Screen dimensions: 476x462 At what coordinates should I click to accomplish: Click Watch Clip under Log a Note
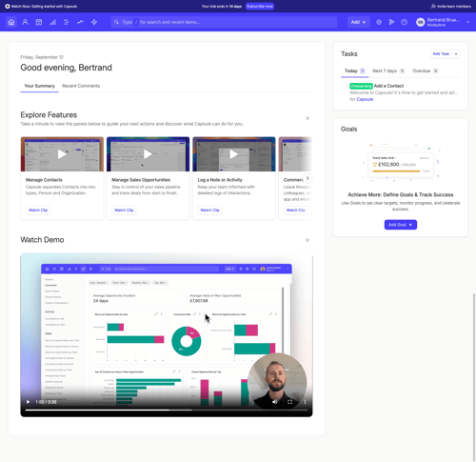coord(209,210)
